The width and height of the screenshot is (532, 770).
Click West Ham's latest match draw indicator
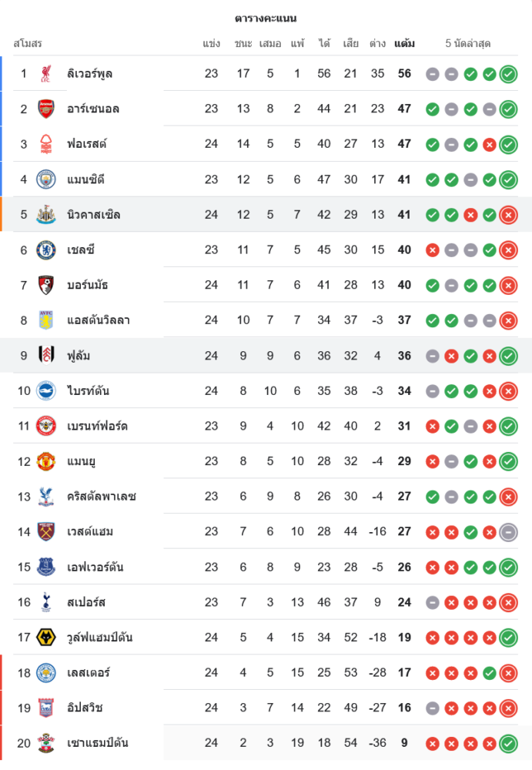pos(508,532)
